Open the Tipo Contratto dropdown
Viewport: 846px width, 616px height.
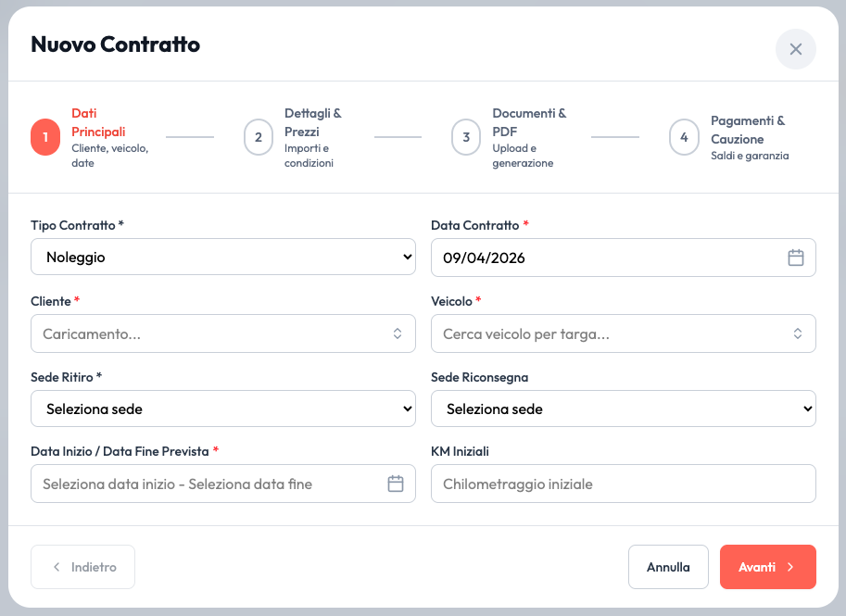223,257
